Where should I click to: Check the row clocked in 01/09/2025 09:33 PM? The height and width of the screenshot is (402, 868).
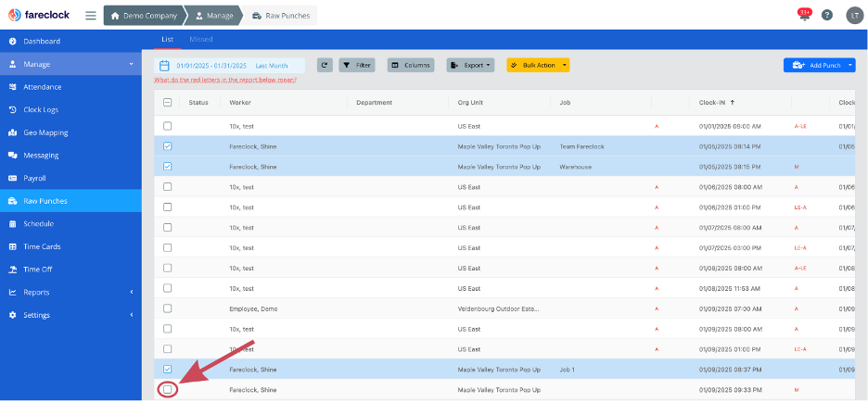click(x=168, y=389)
